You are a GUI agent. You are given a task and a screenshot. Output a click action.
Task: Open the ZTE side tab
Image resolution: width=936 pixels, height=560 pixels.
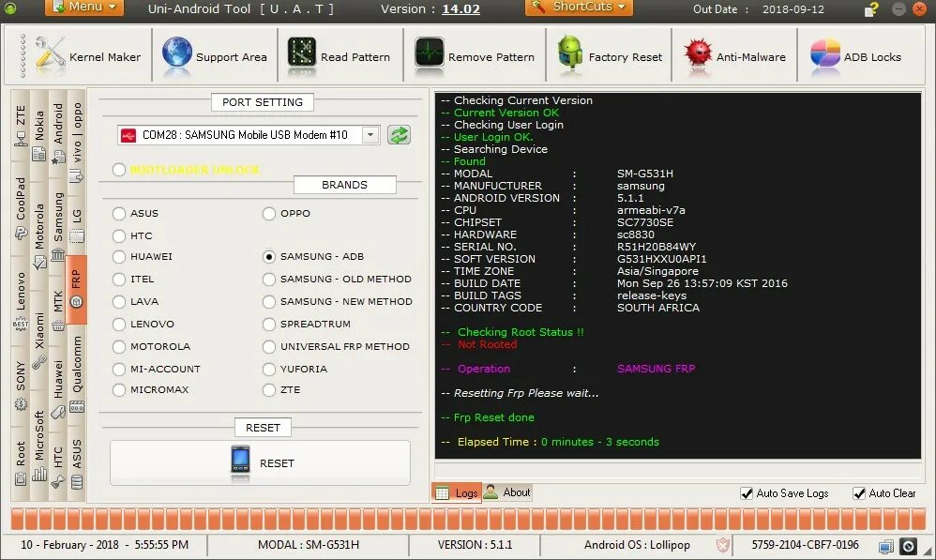21,126
